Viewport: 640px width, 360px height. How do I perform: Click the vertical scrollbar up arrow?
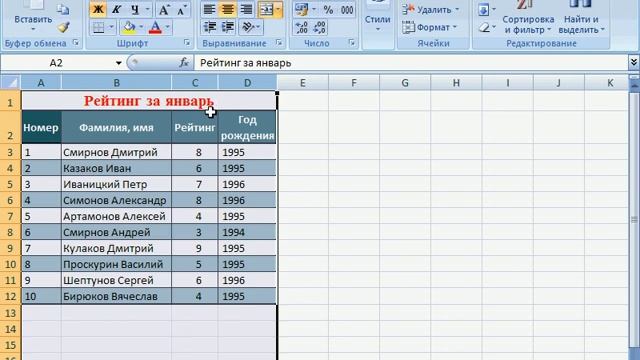634,84
